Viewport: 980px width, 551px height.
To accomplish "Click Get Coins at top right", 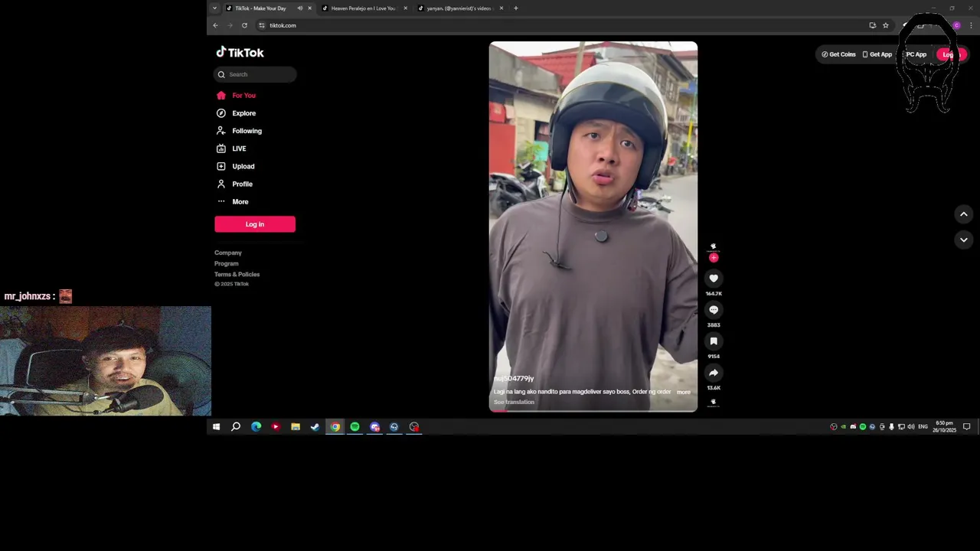I will pyautogui.click(x=838, y=54).
